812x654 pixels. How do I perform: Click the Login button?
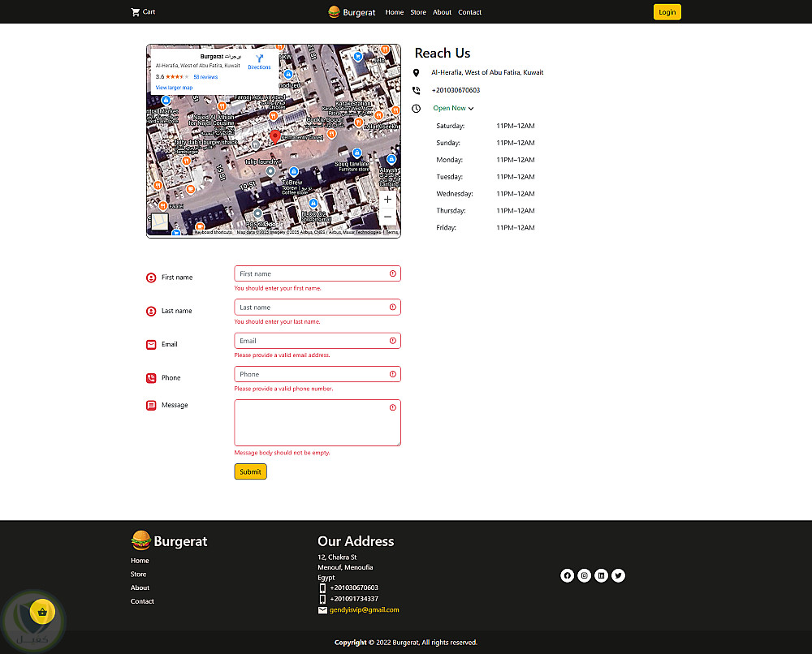point(667,12)
